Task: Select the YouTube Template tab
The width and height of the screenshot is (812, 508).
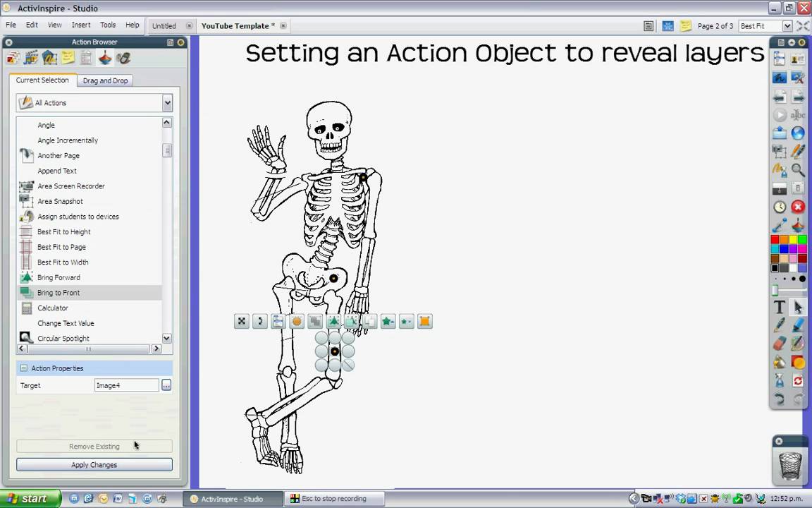Action: (238, 26)
